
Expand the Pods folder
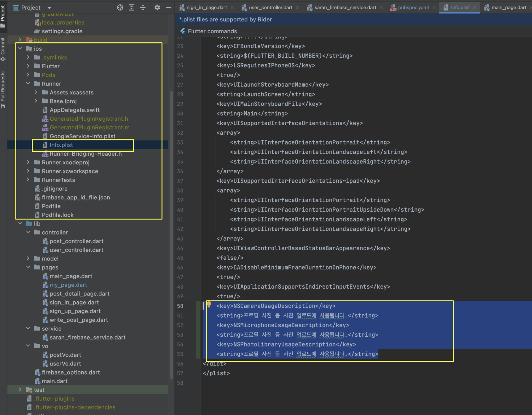pyautogui.click(x=28, y=75)
